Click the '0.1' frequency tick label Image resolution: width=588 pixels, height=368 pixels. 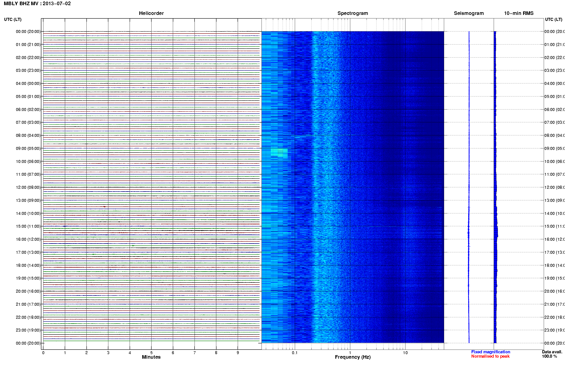click(295, 353)
